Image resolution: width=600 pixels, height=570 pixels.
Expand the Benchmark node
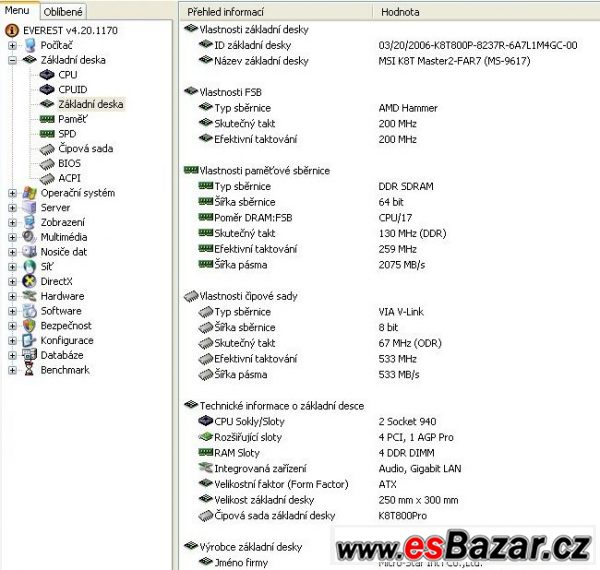(12, 370)
